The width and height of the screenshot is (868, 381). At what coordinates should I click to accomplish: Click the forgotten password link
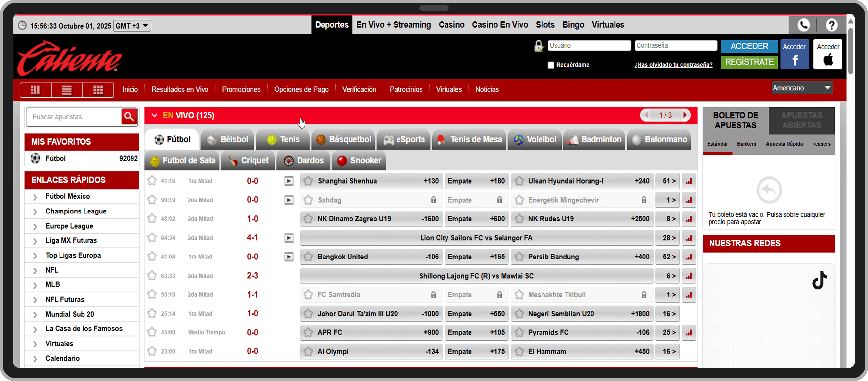673,65
